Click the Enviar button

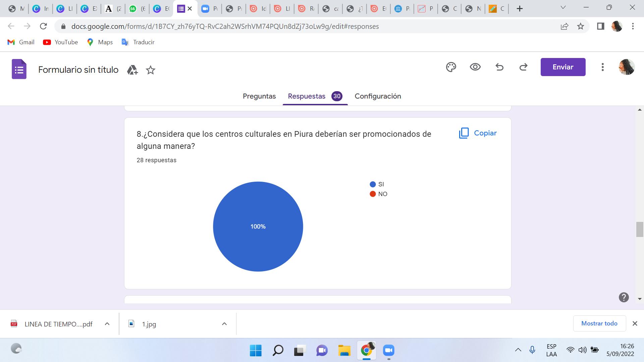pyautogui.click(x=563, y=67)
